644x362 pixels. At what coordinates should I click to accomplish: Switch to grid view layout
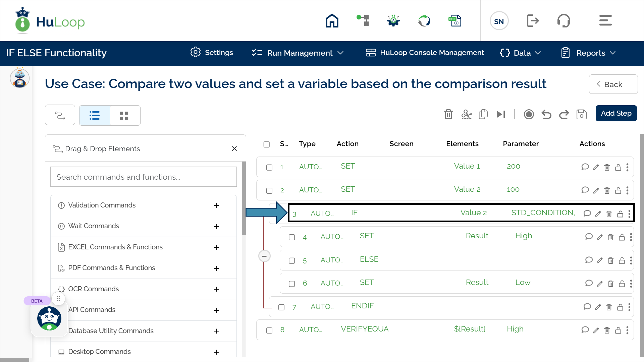tap(124, 116)
